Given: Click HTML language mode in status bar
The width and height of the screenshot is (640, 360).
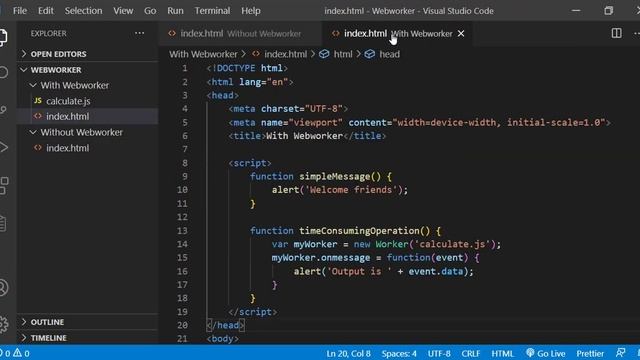Looking at the screenshot, I should tap(502, 353).
